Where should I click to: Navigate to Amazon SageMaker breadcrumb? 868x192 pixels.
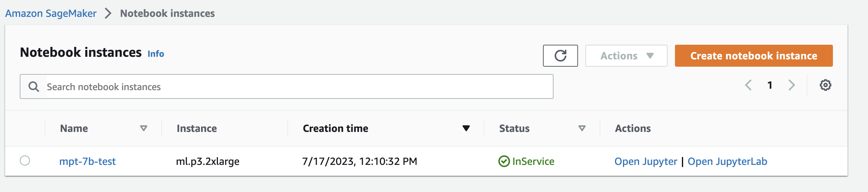pos(51,14)
